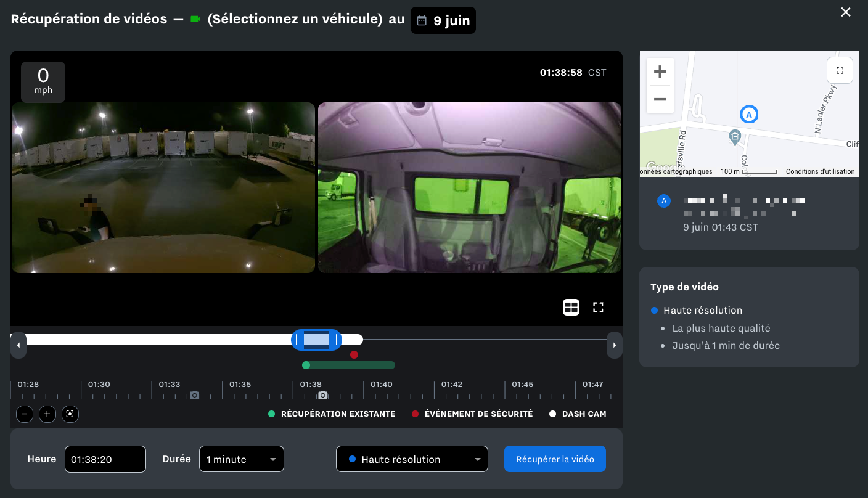Open the Haute résolution dropdown
Screen dimensions: 868x498
tap(412, 459)
